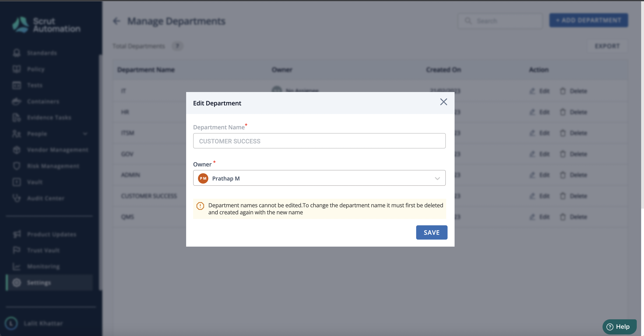Click the Lalit Khattar user avatar

coord(11,323)
